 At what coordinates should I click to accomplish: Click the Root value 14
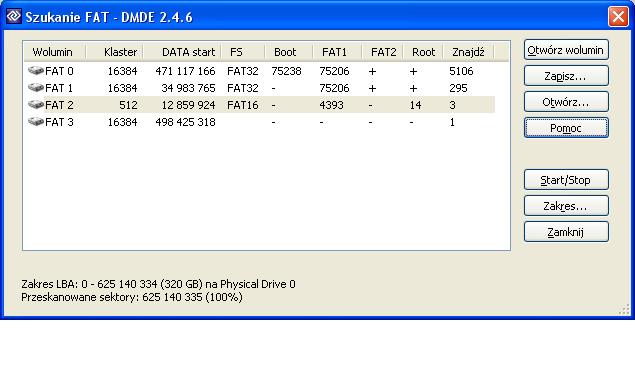click(x=415, y=105)
